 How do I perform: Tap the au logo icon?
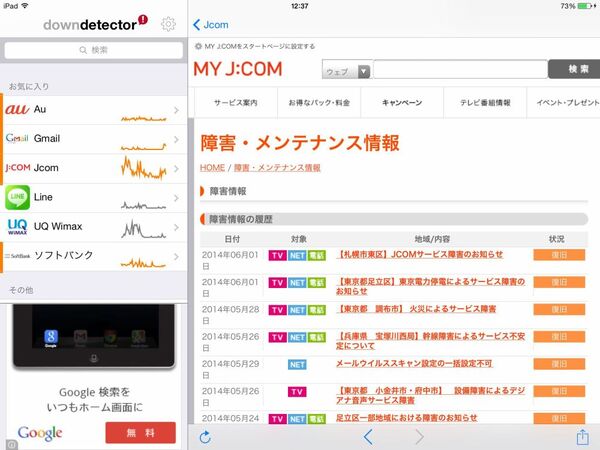(x=17, y=109)
